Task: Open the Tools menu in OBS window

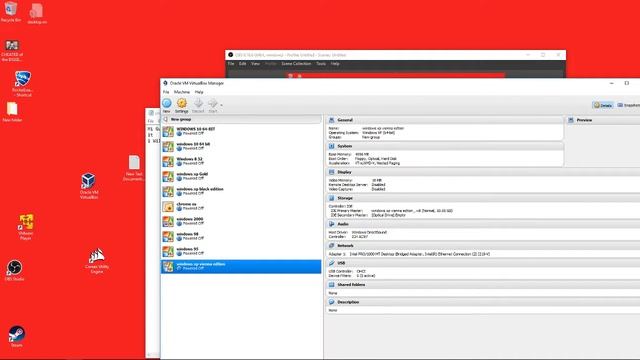Action: [x=321, y=64]
